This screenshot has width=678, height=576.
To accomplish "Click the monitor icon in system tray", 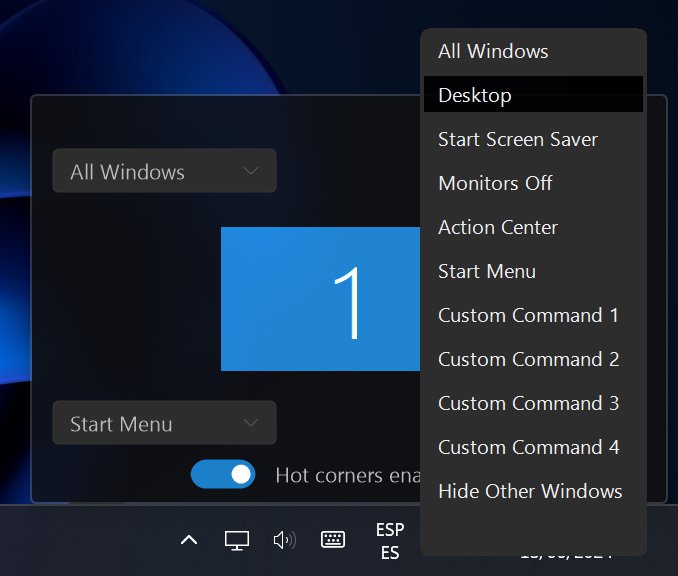I will (236, 540).
